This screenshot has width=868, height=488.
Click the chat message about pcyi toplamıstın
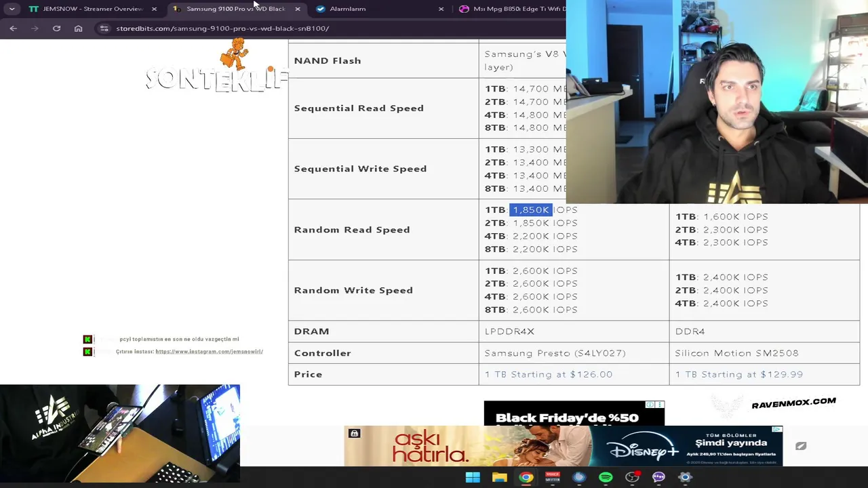(179, 339)
